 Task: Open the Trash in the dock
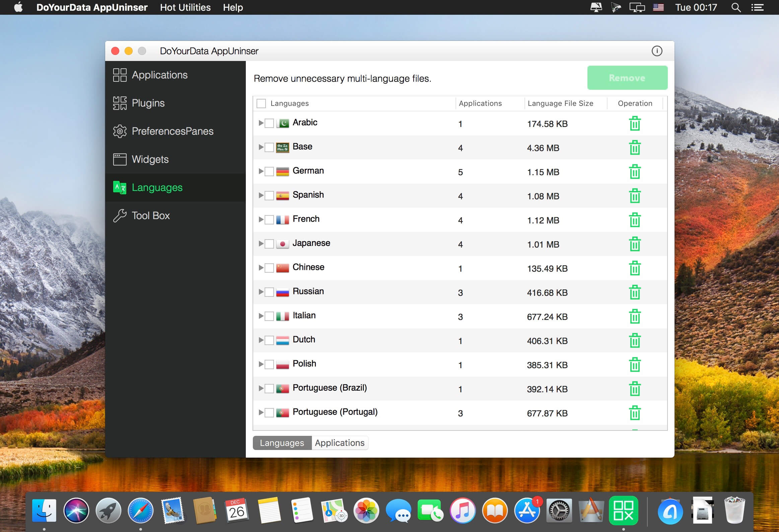[x=734, y=510]
